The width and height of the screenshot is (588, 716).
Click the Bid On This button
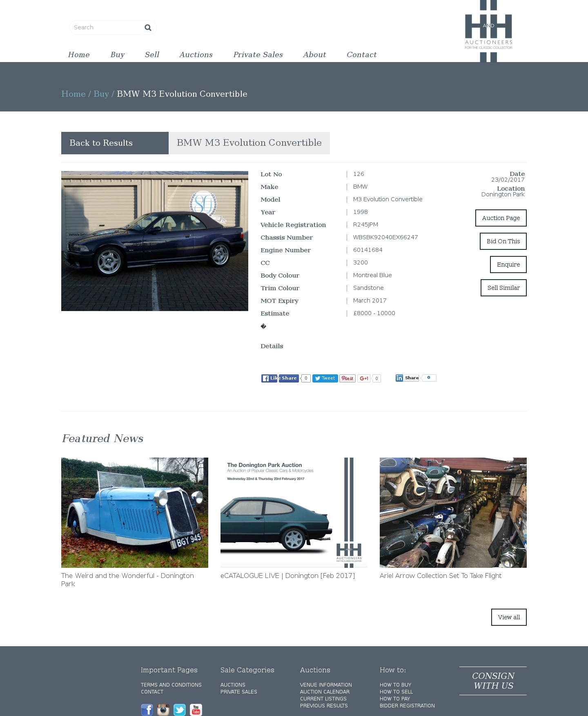tap(503, 241)
